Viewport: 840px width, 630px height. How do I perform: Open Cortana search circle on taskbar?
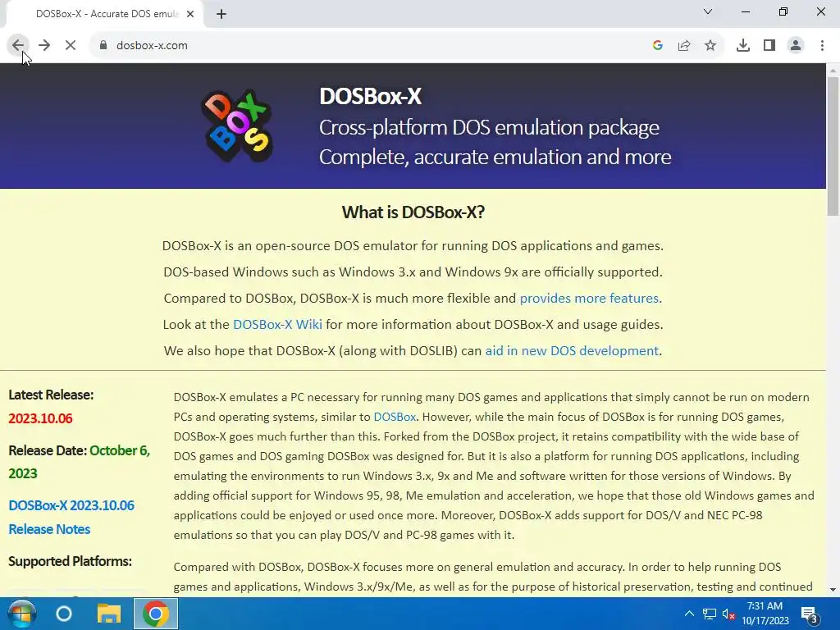(64, 614)
